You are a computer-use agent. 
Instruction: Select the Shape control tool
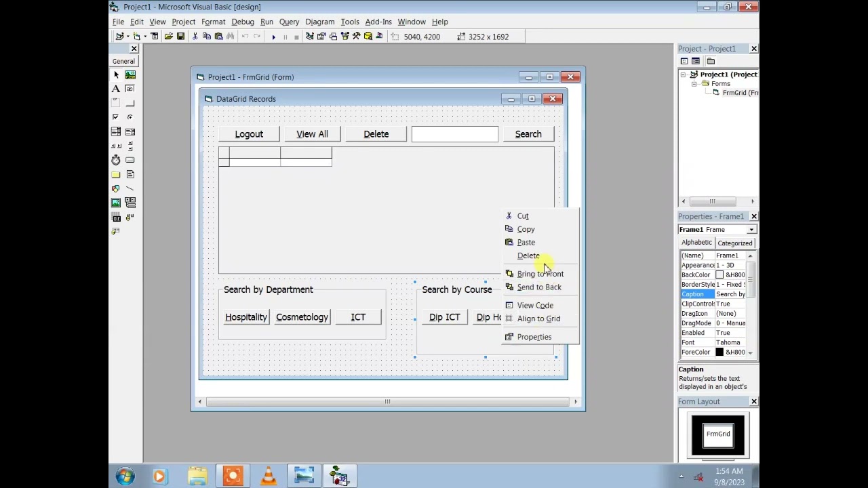116,188
